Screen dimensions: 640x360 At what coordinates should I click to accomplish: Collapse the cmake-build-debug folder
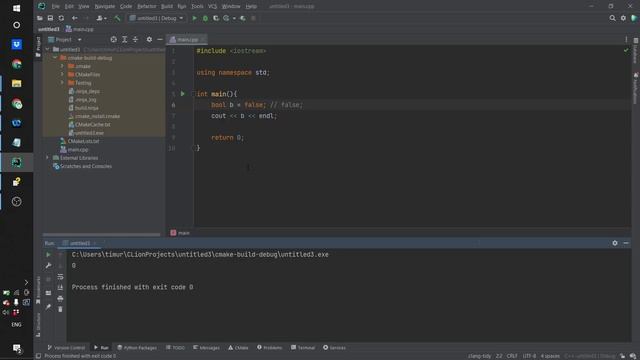[55, 58]
